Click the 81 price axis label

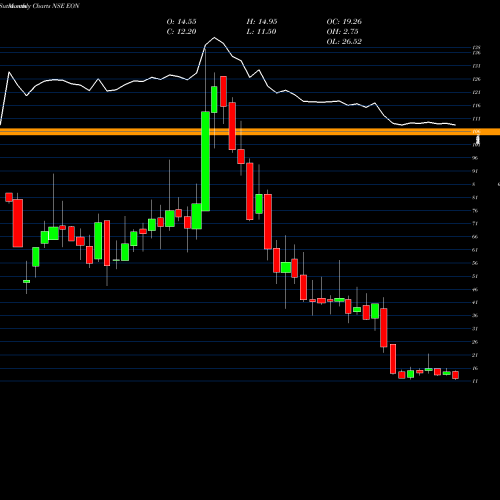[475, 197]
